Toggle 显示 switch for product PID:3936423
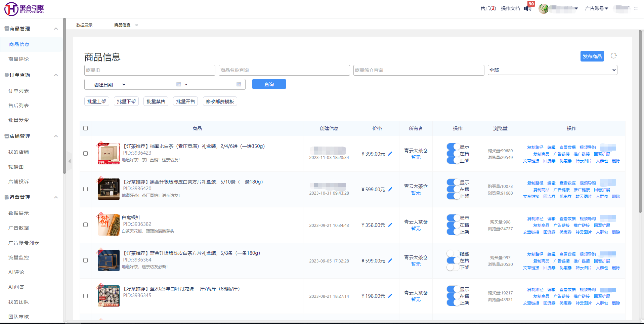 (453, 147)
